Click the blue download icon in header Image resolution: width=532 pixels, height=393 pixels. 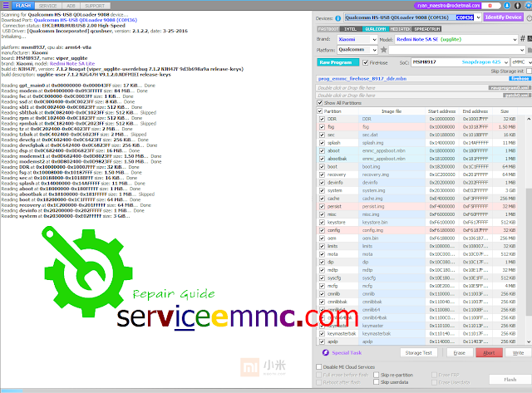pyautogui.click(x=507, y=6)
